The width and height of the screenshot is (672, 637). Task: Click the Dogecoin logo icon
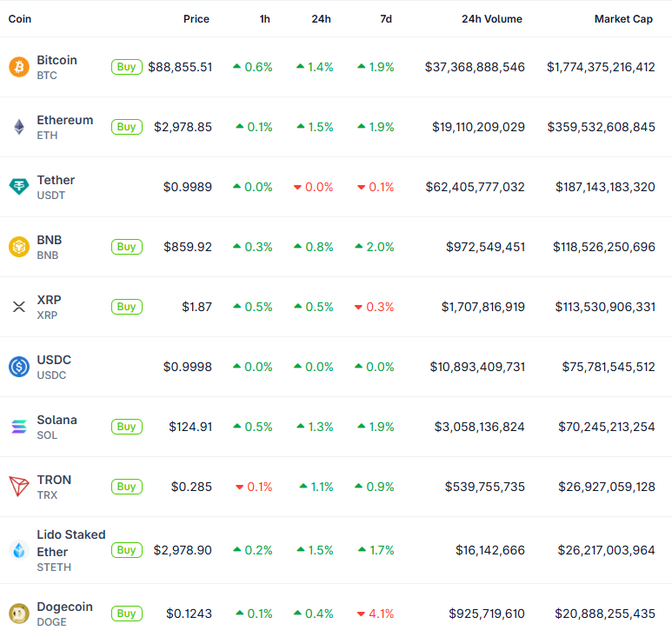coord(18,614)
